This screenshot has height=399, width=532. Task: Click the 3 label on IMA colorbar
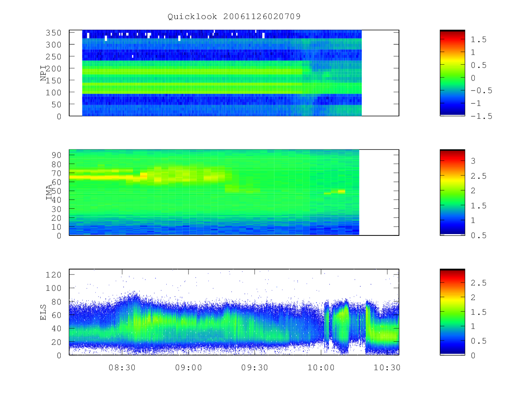(x=473, y=161)
